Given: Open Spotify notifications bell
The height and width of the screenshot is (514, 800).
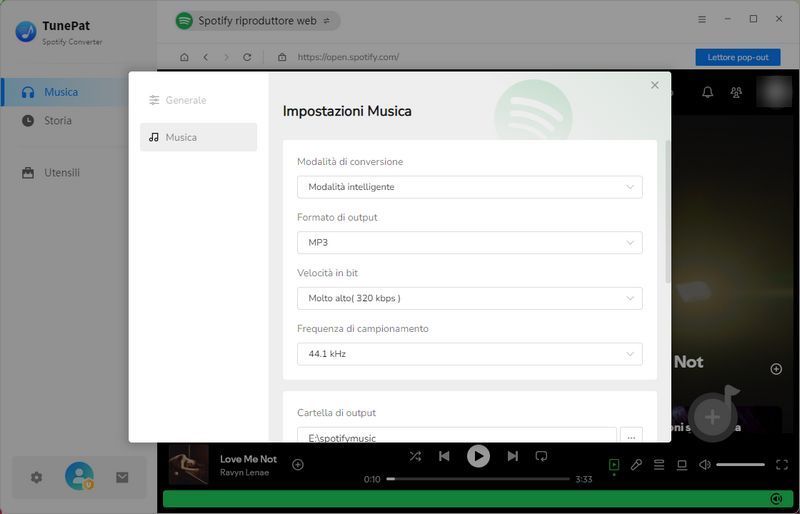Looking at the screenshot, I should click(708, 92).
